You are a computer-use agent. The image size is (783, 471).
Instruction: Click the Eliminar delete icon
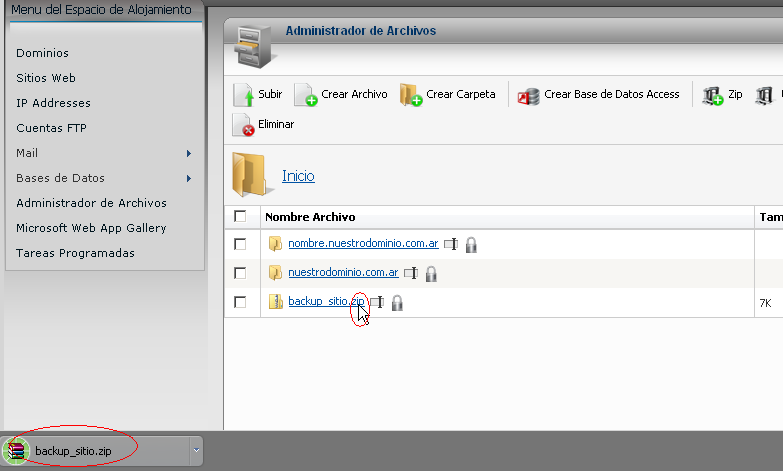tap(243, 125)
